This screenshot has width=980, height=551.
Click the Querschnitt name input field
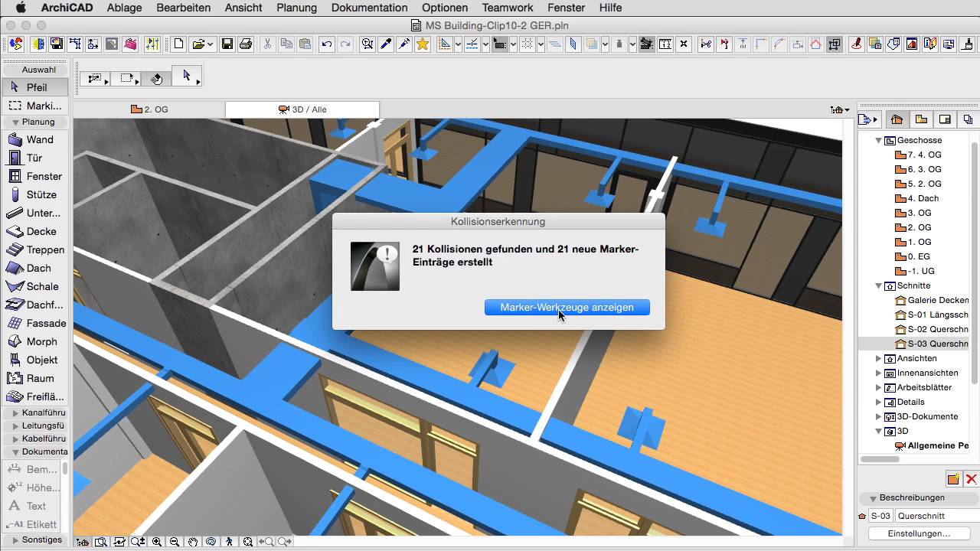pyautogui.click(x=937, y=516)
